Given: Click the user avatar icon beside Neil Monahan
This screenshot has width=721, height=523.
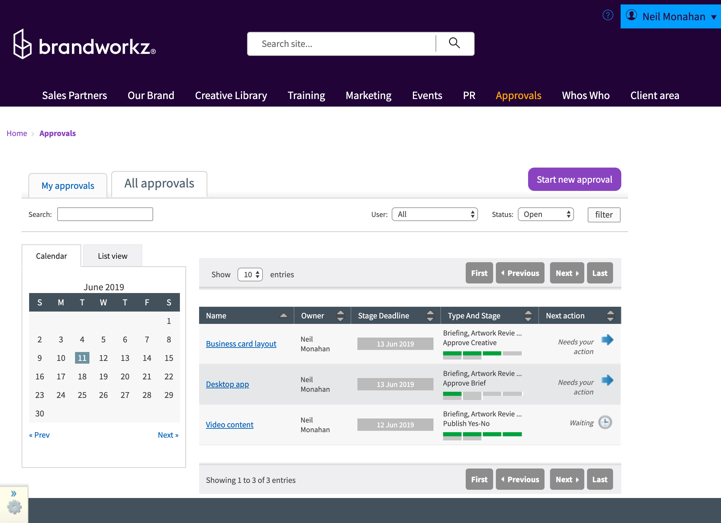Looking at the screenshot, I should point(631,16).
